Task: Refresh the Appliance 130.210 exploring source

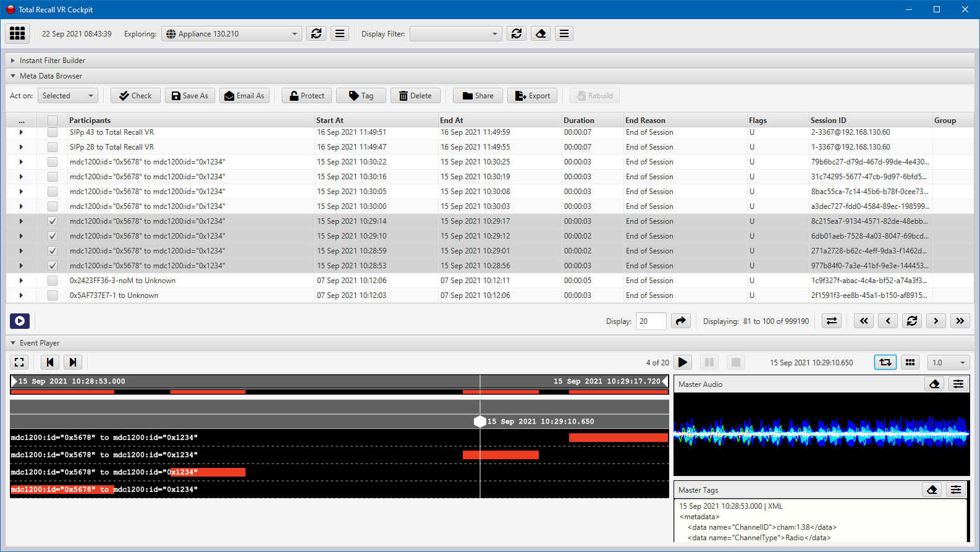Action: (x=316, y=33)
